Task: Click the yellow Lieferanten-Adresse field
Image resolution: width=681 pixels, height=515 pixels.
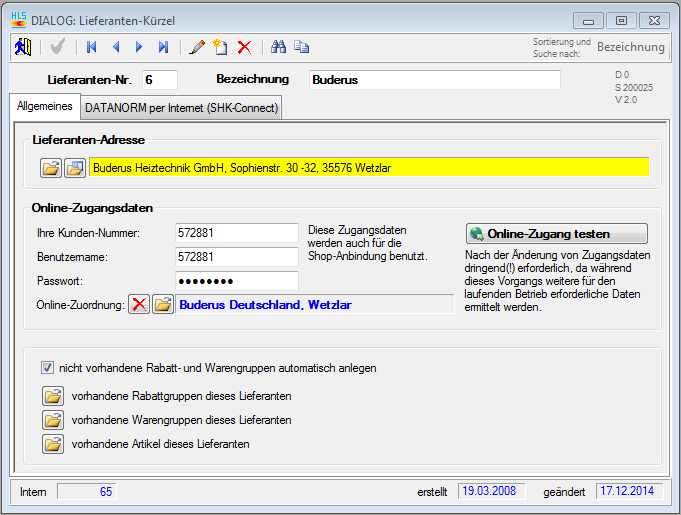Action: click(368, 167)
